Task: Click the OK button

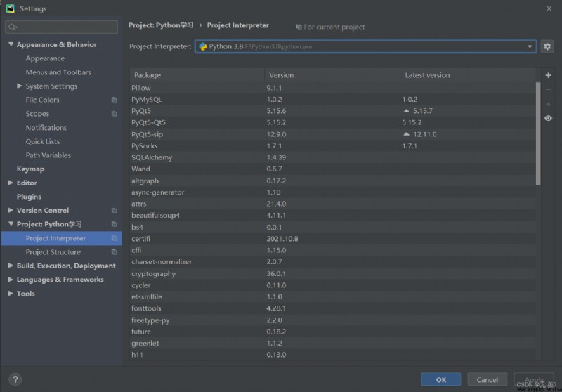Action: coord(441,380)
